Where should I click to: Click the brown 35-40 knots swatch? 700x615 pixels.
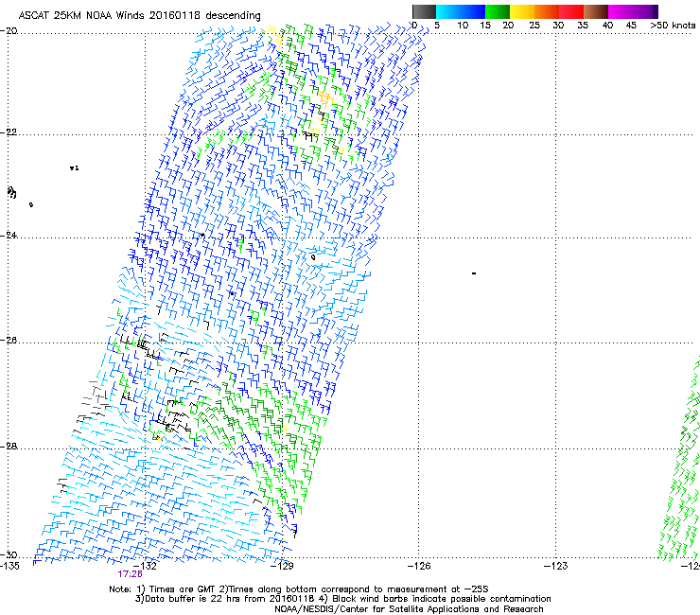[596, 11]
